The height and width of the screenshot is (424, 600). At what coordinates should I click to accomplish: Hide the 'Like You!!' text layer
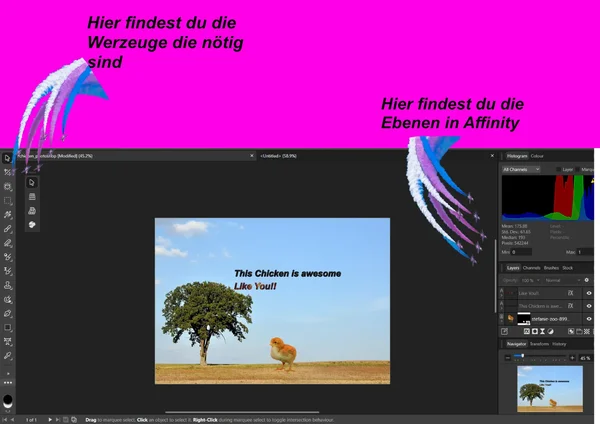589,293
